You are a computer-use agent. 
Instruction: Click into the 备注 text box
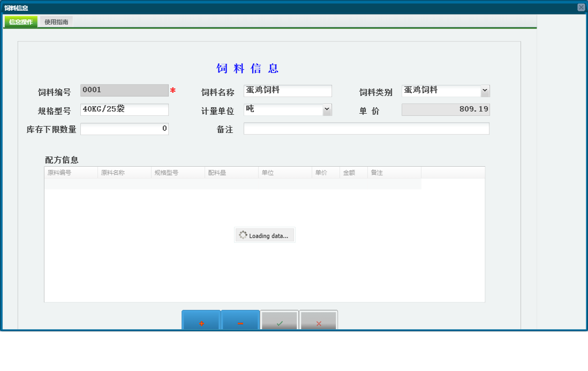(366, 129)
